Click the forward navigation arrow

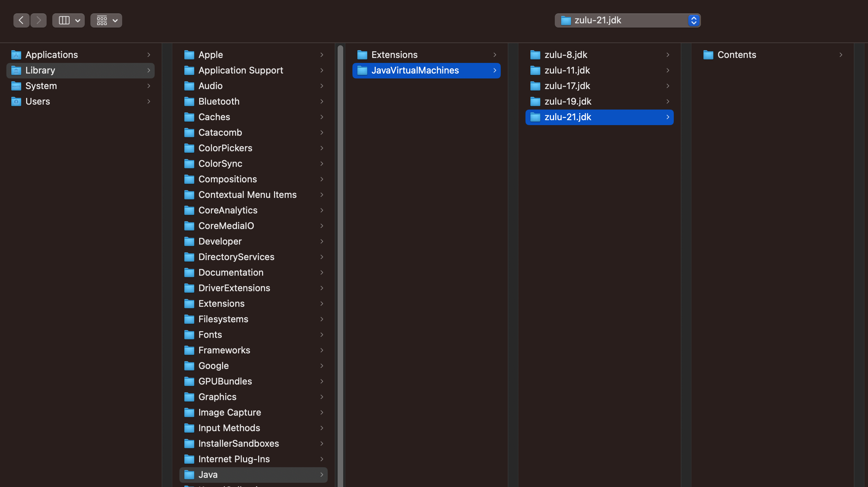pyautogui.click(x=38, y=20)
